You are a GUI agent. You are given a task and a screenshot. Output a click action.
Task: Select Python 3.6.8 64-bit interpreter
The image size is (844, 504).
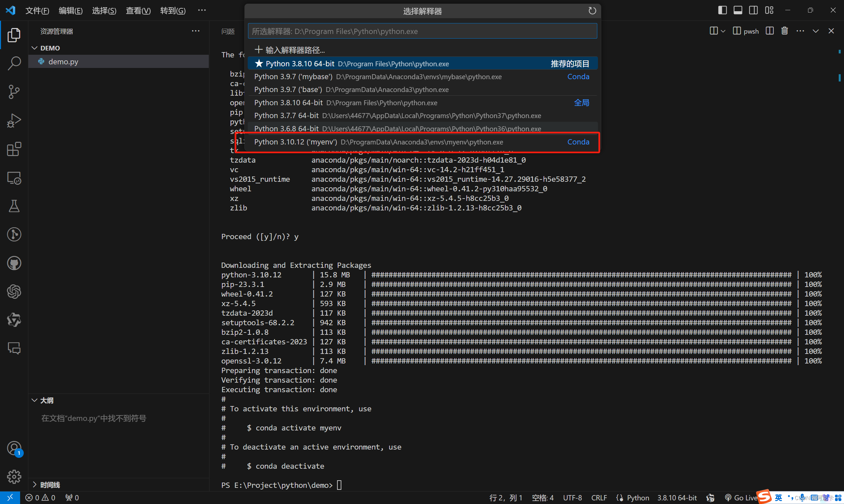pos(422,128)
